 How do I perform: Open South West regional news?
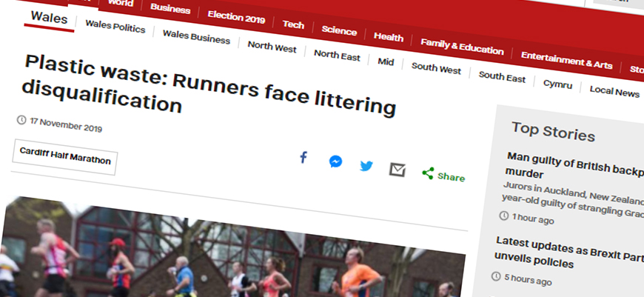pos(436,68)
